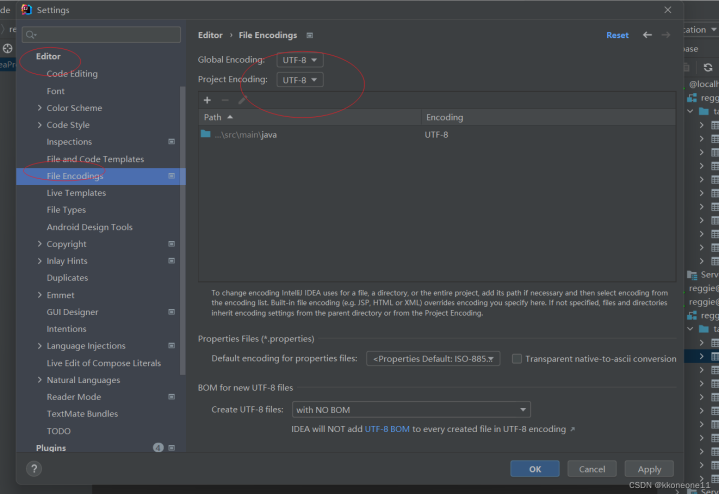Close the Settings dialog with X
719x494 pixels.
click(x=668, y=10)
